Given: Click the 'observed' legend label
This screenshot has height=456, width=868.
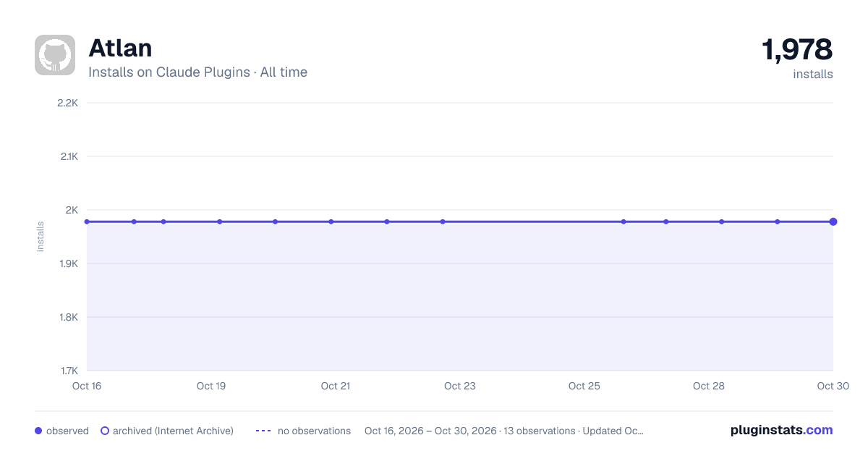Looking at the screenshot, I should click(x=67, y=431).
